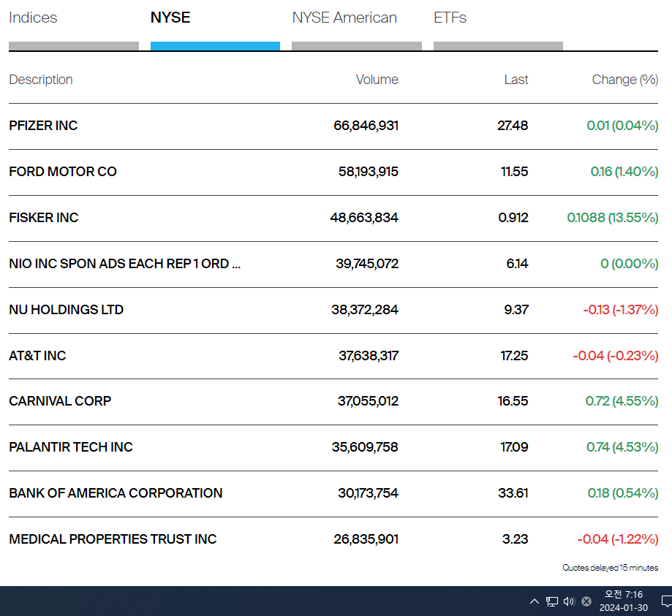Click Carnival change 0.72 (4.55%)

622,401
